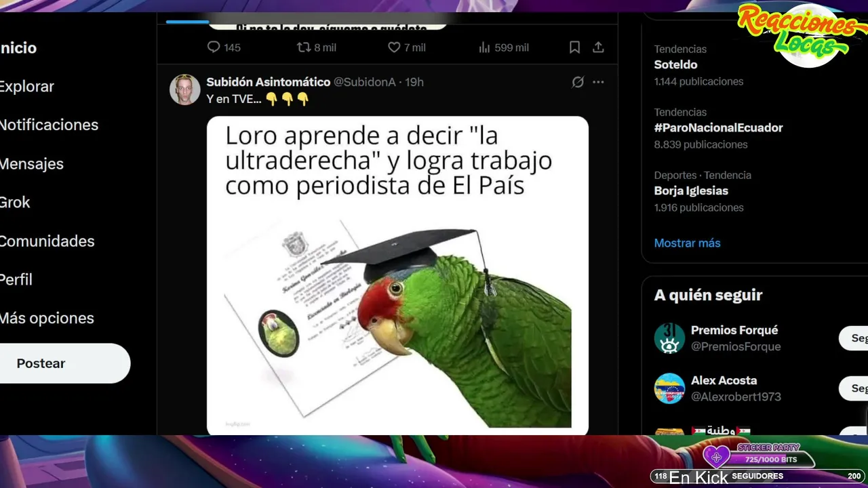The height and width of the screenshot is (488, 868).
Task: Open the 19h post timestamp
Action: pos(414,82)
